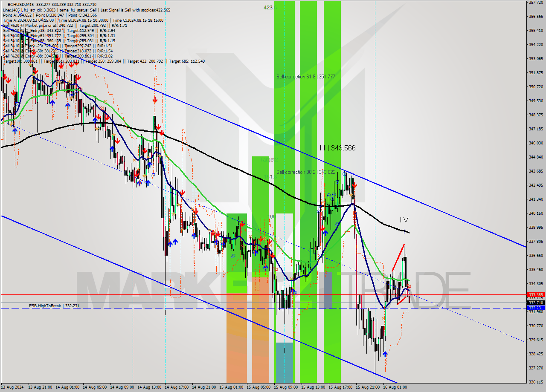Click the '15 Aug 13:00' time axis label

pos(313,387)
